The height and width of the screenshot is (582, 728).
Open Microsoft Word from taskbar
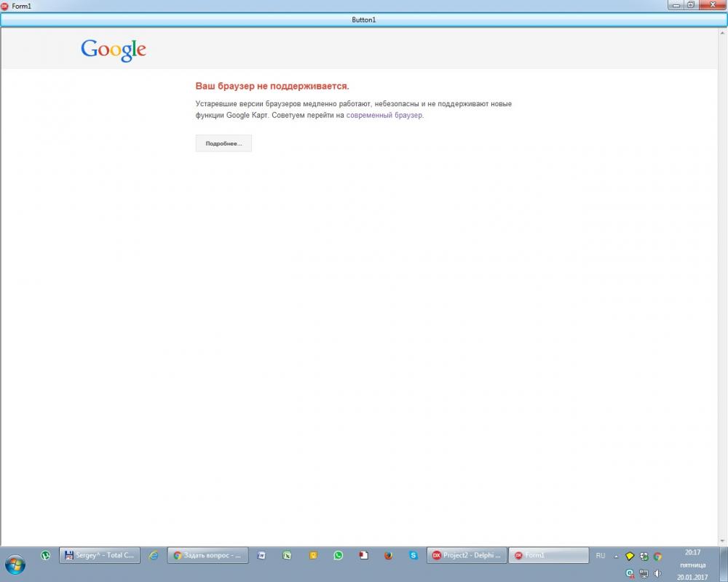[x=262, y=555]
